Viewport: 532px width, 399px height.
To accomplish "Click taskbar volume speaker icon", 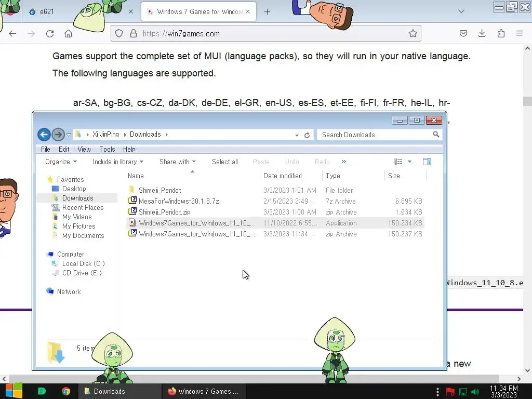I will click(475, 392).
